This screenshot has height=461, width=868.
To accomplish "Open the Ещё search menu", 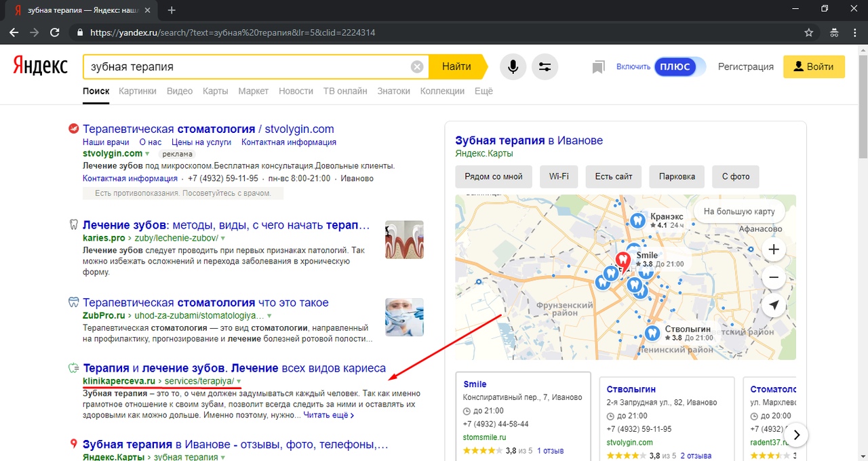I will click(x=484, y=91).
